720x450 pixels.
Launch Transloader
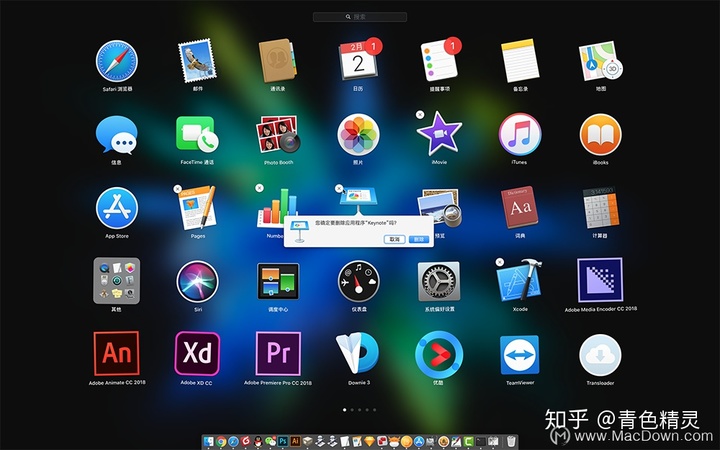point(601,354)
